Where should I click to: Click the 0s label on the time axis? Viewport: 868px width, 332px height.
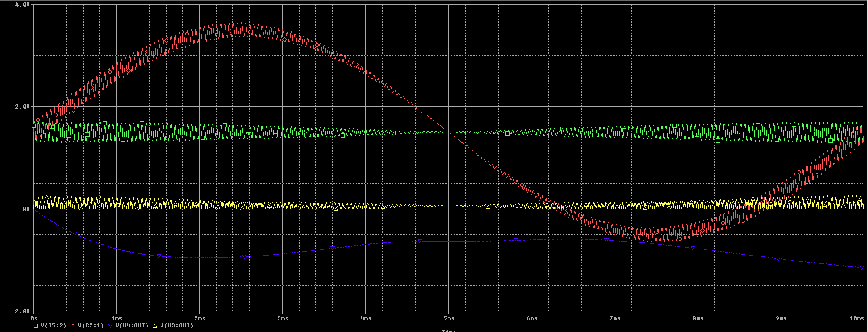33,318
